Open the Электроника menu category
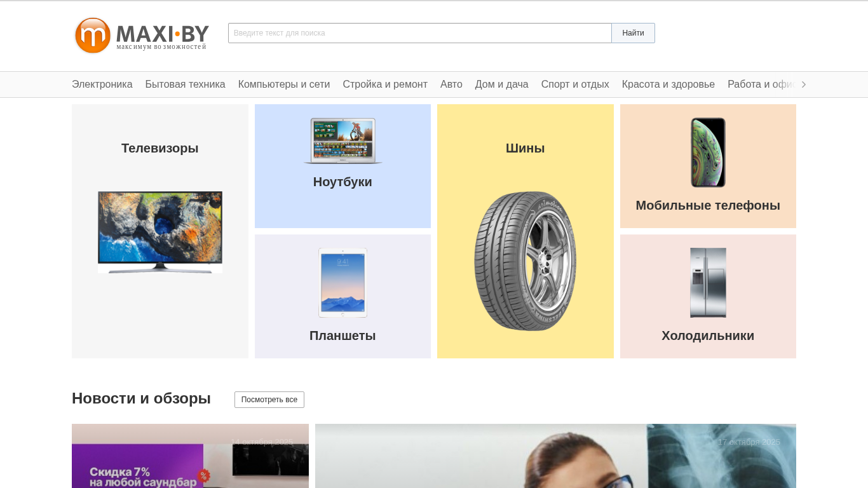868x488 pixels. point(102,85)
